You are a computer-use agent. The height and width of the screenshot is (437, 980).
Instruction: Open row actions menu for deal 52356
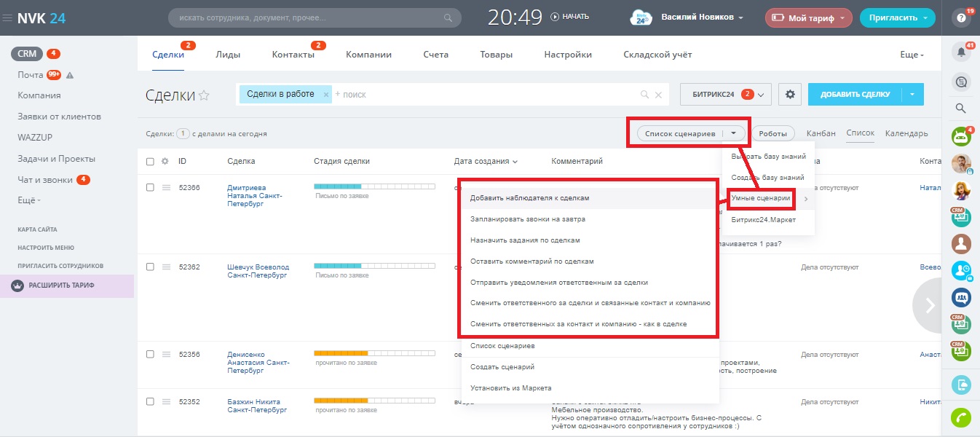pos(166,354)
